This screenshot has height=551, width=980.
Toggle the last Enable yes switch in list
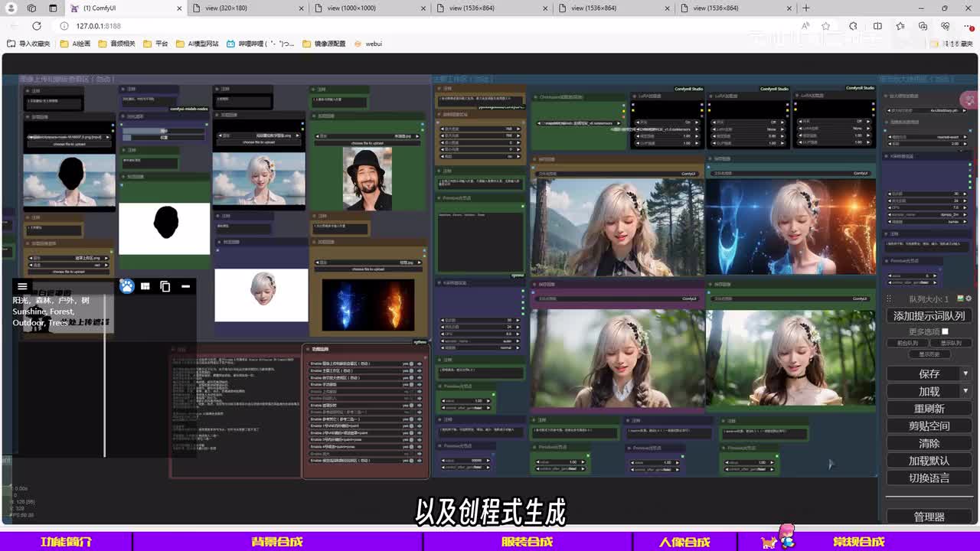click(x=411, y=461)
